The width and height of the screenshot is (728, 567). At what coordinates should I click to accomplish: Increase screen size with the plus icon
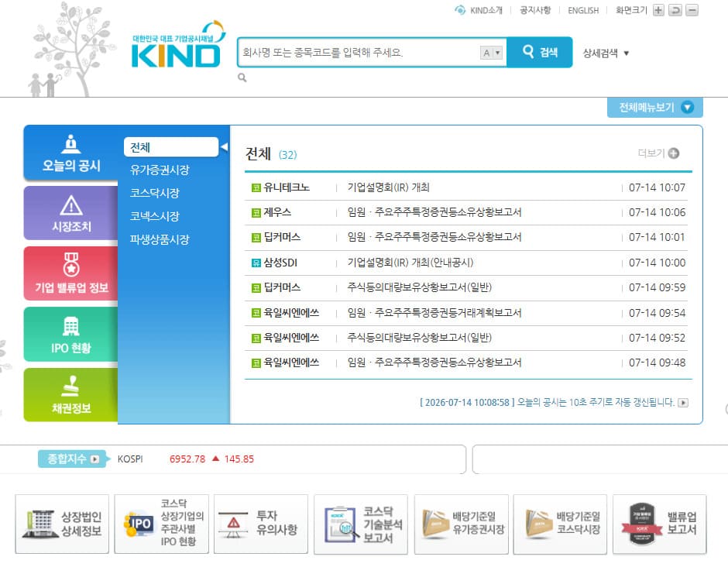click(658, 10)
